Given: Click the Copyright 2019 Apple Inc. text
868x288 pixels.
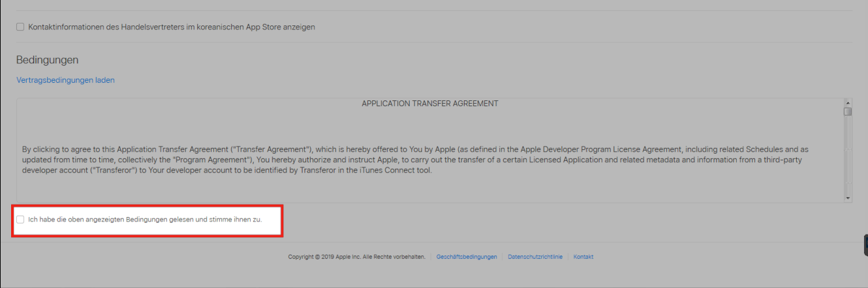Looking at the screenshot, I should (x=357, y=257).
